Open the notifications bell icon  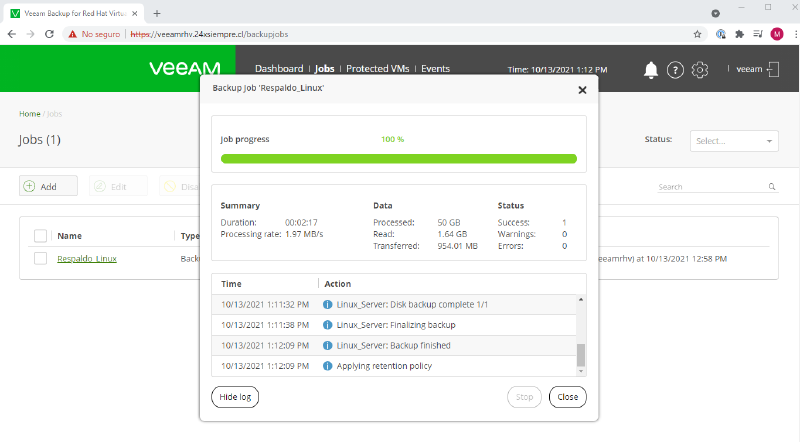(651, 69)
